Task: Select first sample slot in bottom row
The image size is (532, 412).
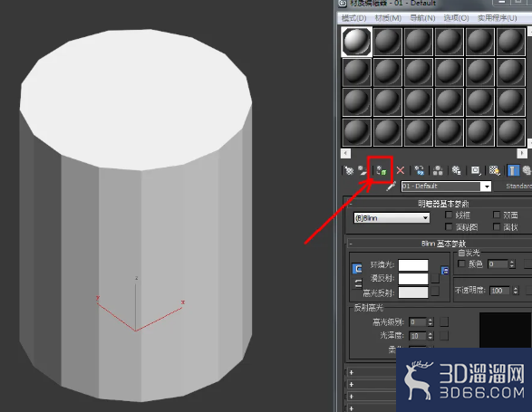Action: 356,132
